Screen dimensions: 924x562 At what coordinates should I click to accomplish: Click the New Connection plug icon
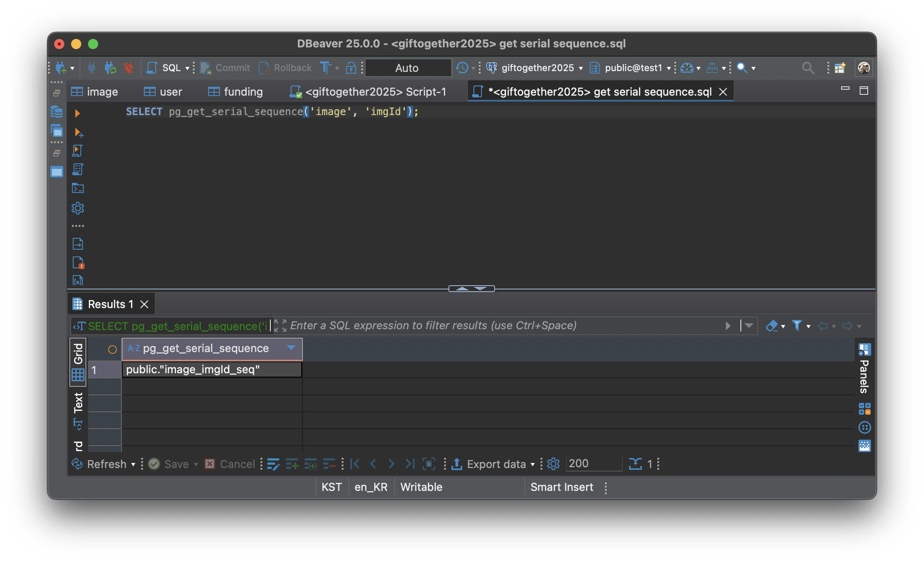coord(61,68)
